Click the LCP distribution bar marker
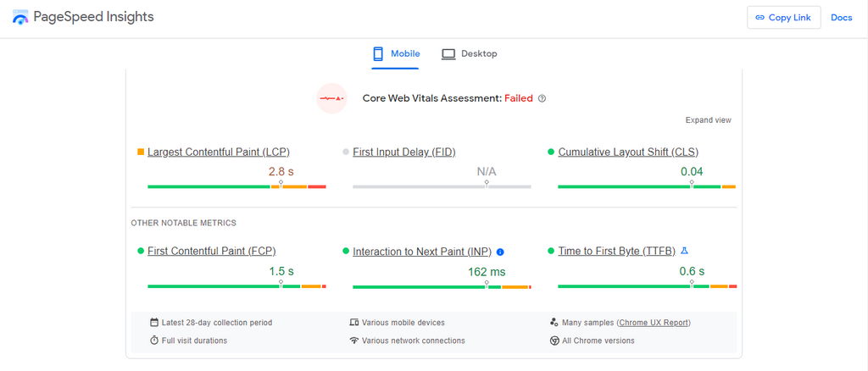This screenshot has height=371, width=868. coord(281,184)
